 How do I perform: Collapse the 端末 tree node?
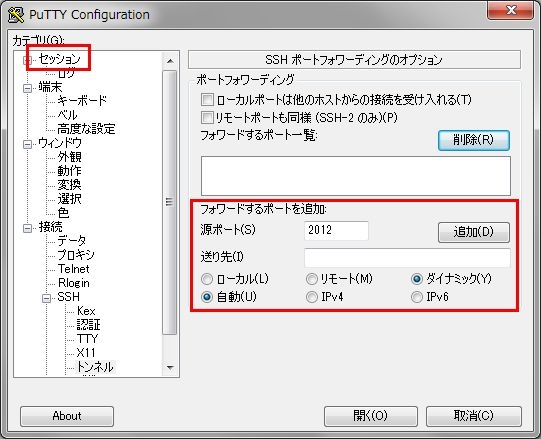coord(27,88)
